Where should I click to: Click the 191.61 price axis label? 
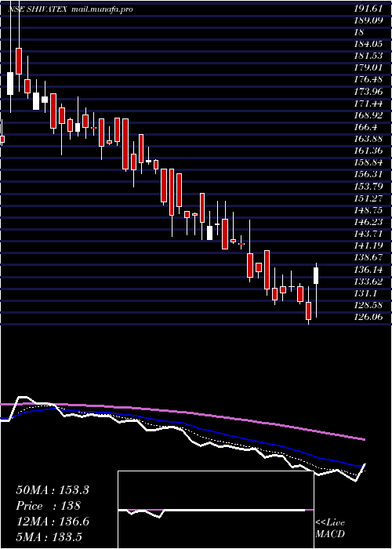point(368,9)
